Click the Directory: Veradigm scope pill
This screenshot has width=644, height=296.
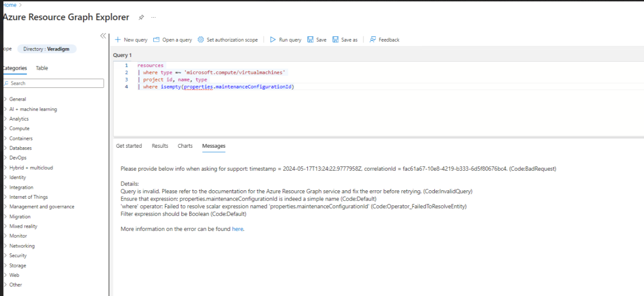46,49
